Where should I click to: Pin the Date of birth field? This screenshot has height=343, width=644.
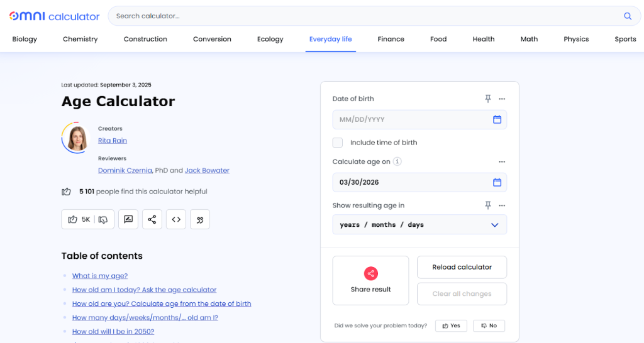pos(487,99)
